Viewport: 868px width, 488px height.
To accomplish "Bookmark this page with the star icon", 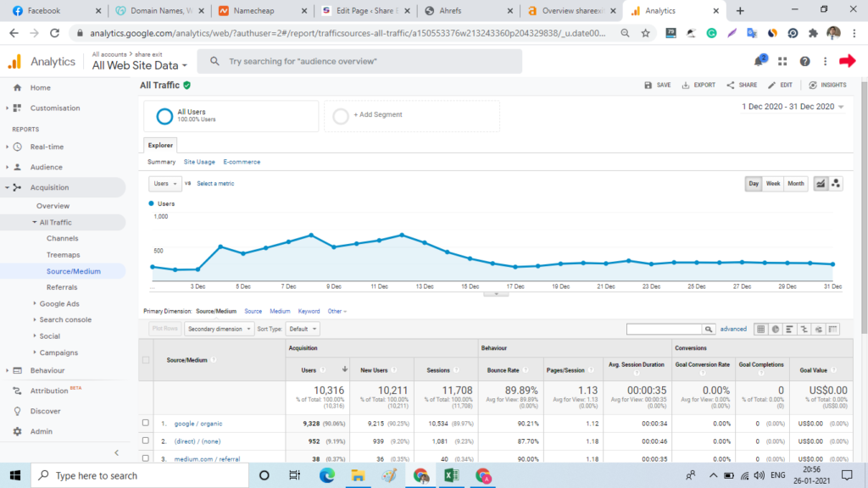I will click(x=645, y=33).
